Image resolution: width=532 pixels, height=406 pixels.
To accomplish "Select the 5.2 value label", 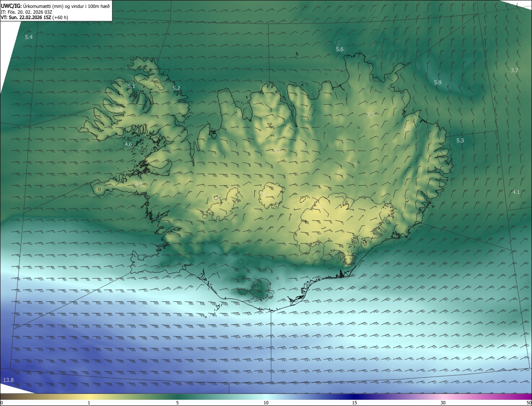I will pos(176,88).
